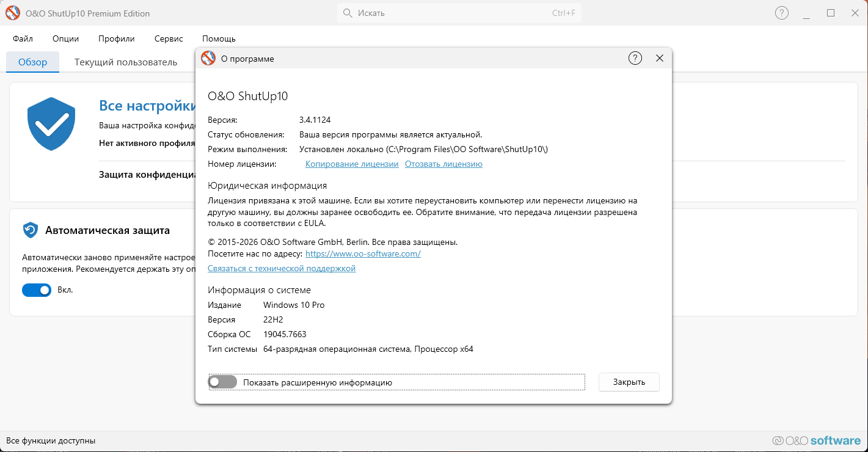
Task: Open the oo-software.com website link
Action: point(363,253)
